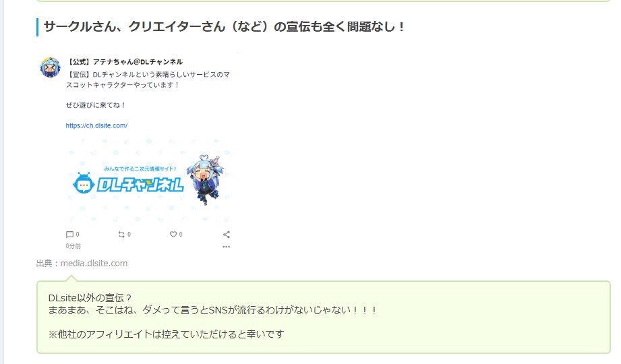Click the ※他社のアフィリエイト note text
This screenshot has width=621, height=364.
[167, 334]
